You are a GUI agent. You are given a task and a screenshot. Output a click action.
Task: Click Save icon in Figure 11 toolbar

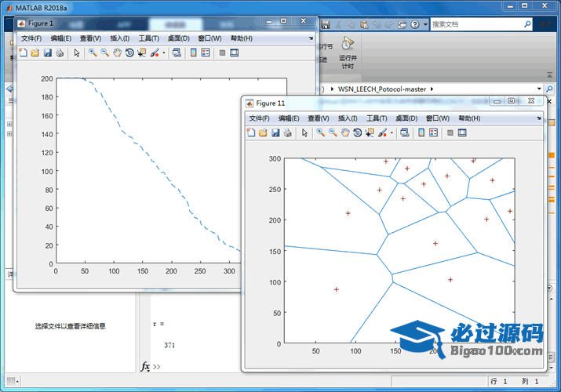click(x=275, y=133)
